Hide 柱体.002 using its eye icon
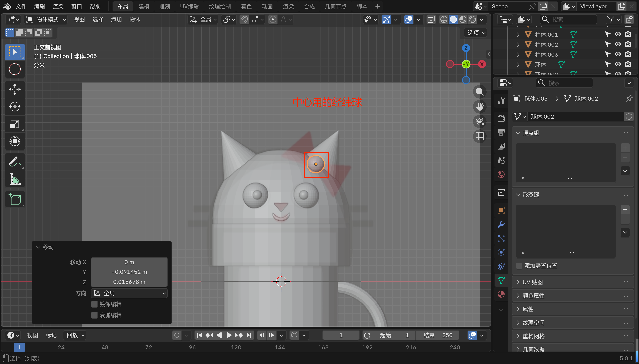The width and height of the screenshot is (639, 364). coord(618,44)
